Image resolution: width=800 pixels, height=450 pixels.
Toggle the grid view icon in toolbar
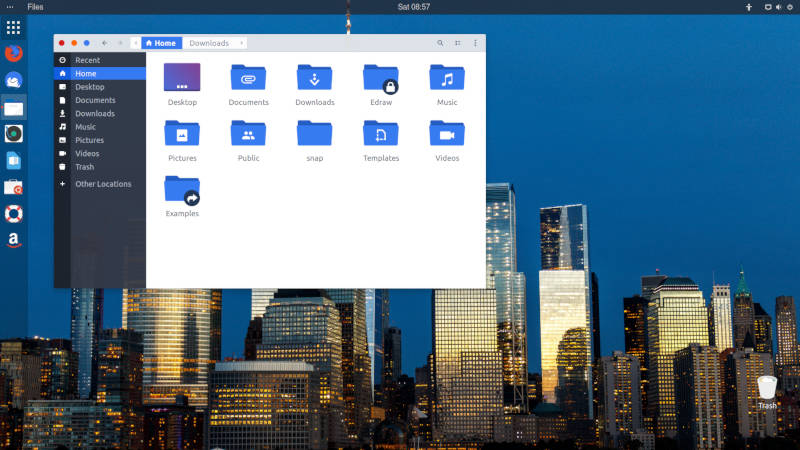pyautogui.click(x=458, y=43)
